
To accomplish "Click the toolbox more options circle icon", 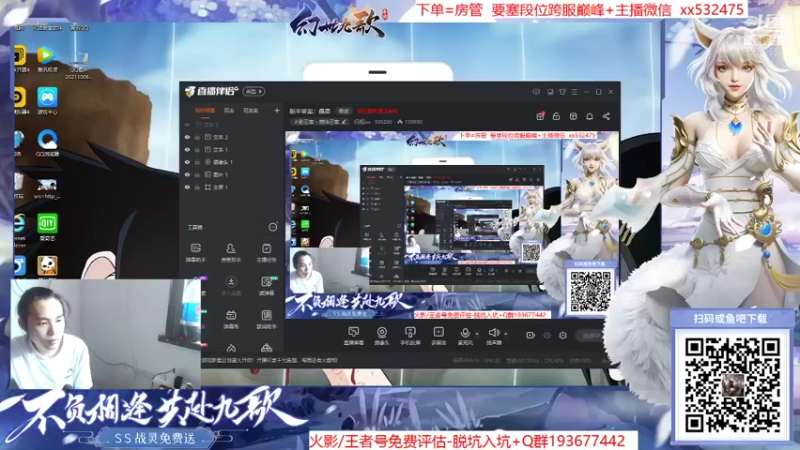I will 273,227.
